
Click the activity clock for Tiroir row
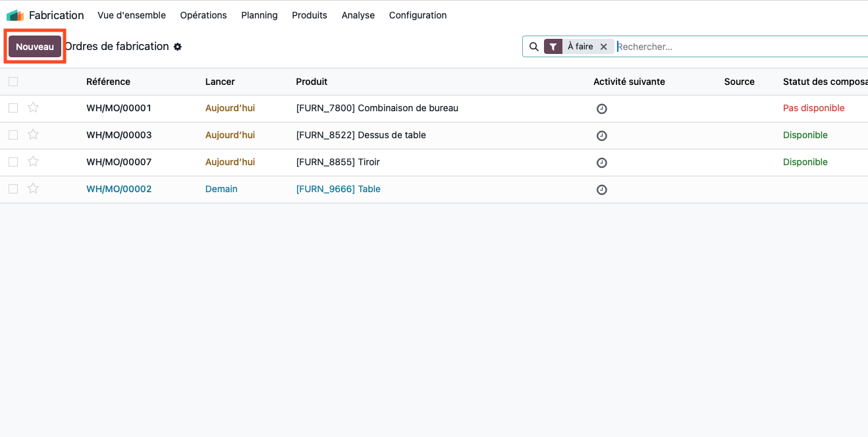click(601, 163)
